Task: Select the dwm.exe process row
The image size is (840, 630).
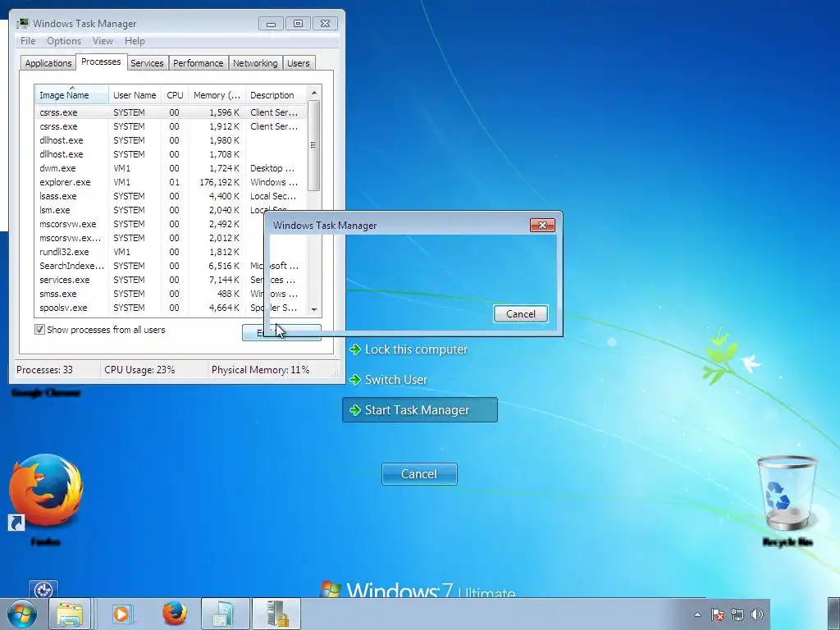Action: point(171,168)
